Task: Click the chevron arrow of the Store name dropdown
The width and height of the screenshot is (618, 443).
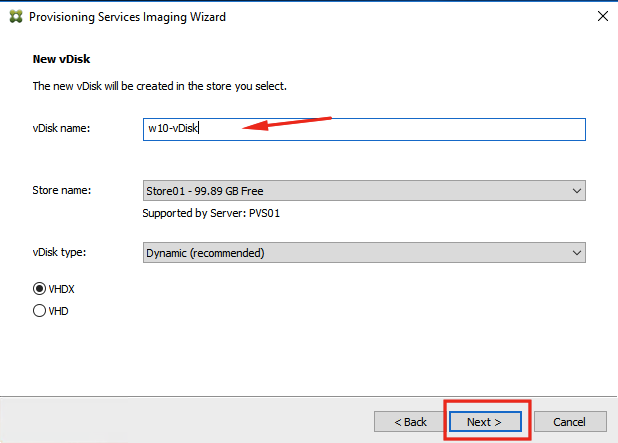Action: coord(577,191)
